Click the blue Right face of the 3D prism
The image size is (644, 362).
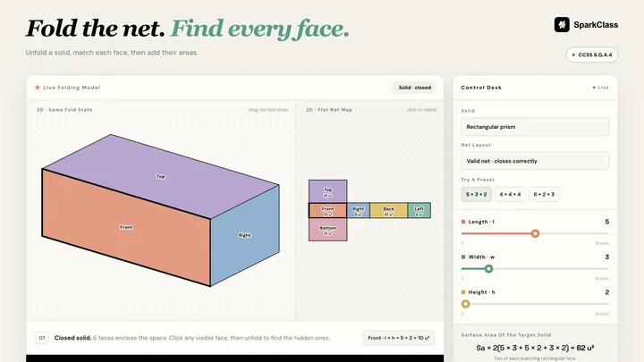(244, 235)
